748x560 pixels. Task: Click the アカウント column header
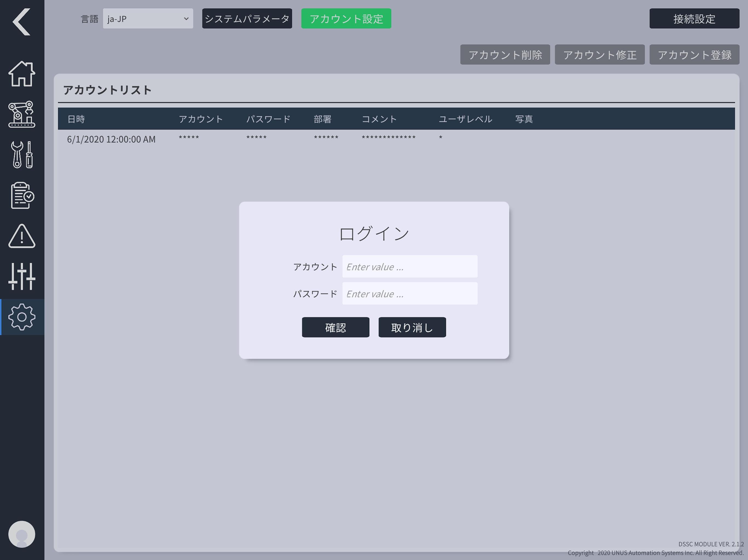tap(201, 119)
